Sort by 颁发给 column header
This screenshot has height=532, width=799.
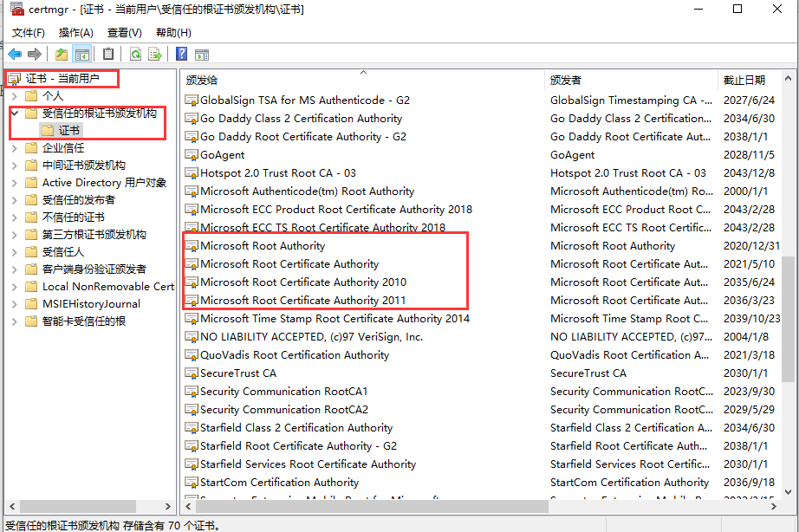363,80
